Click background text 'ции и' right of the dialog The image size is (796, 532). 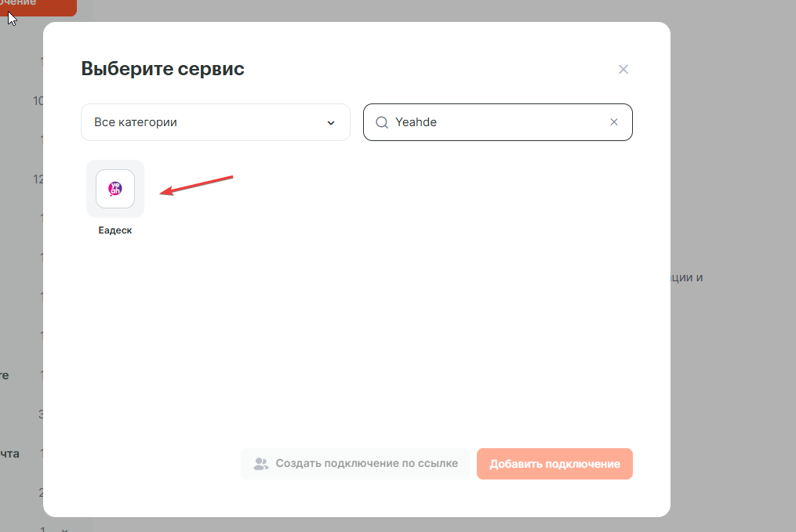click(681, 277)
